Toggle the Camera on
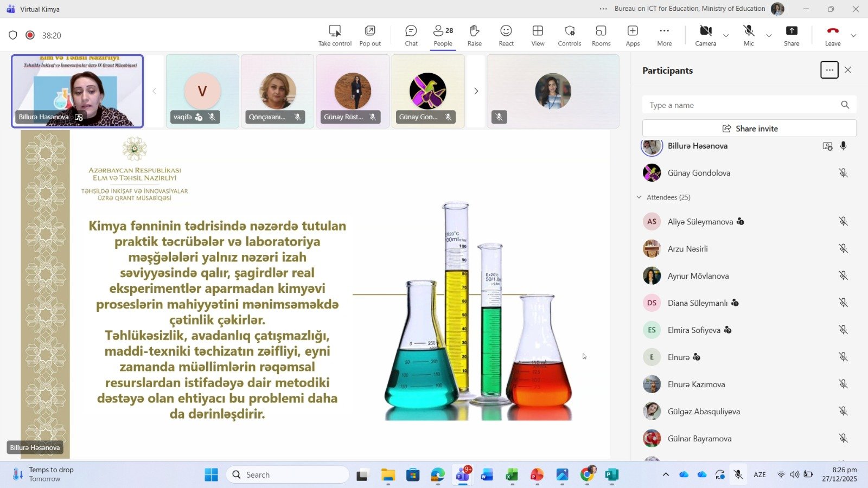 pyautogui.click(x=705, y=35)
